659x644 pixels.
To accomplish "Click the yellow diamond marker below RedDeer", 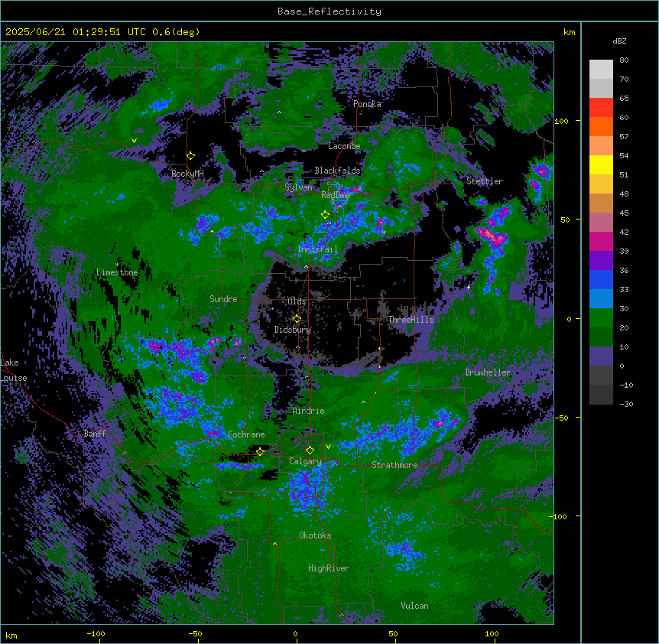I will click(326, 215).
